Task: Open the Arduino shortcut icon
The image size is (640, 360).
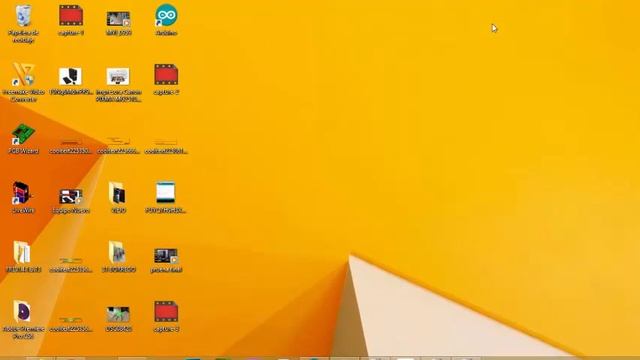Action: point(166,16)
